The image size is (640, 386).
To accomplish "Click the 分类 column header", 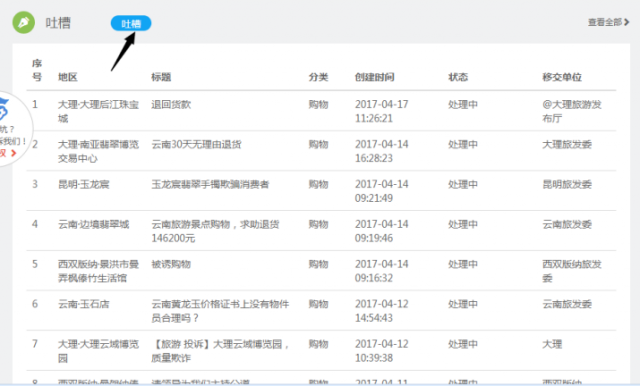I will (x=318, y=77).
